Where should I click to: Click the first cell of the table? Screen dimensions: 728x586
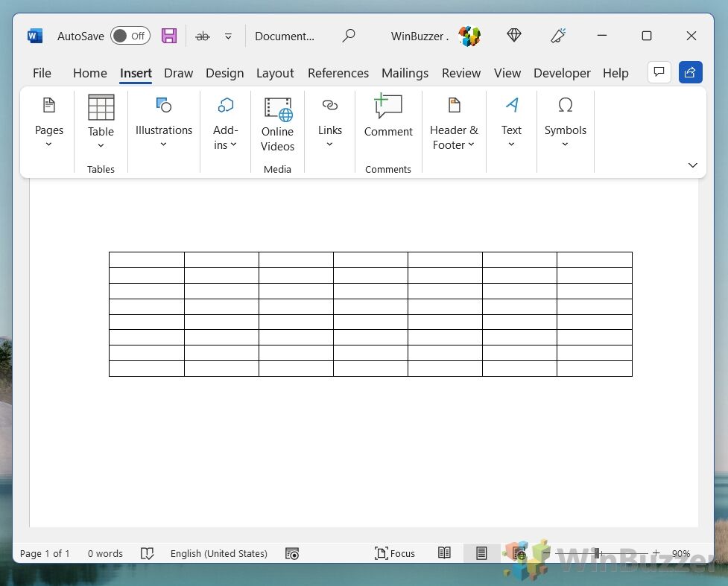147,260
